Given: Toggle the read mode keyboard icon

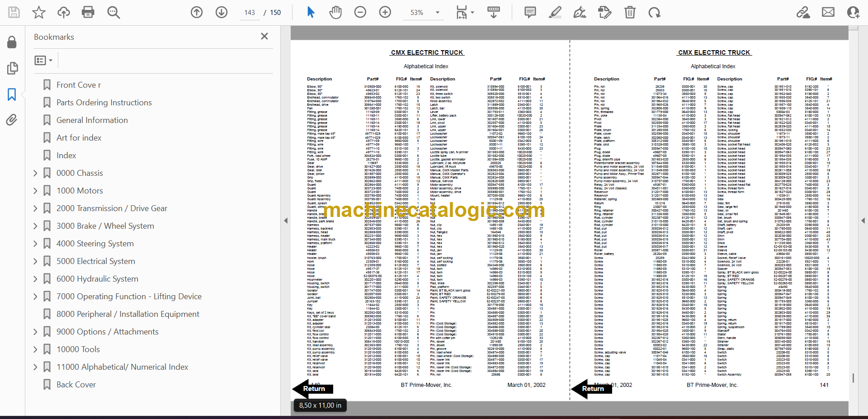Looking at the screenshot, I should [494, 12].
